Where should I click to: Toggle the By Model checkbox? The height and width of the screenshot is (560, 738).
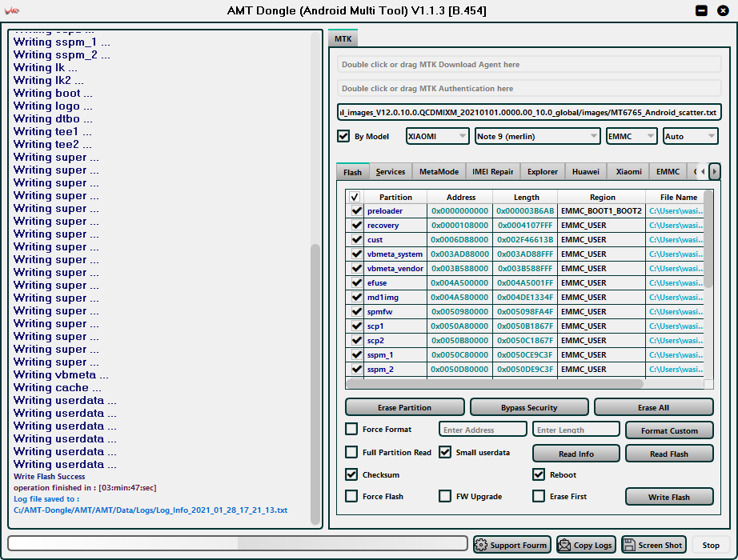coord(343,136)
